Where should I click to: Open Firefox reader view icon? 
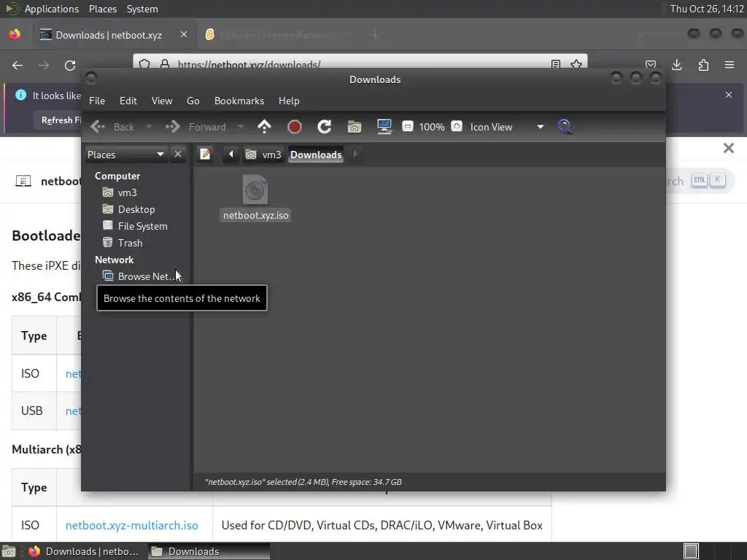[x=555, y=64]
